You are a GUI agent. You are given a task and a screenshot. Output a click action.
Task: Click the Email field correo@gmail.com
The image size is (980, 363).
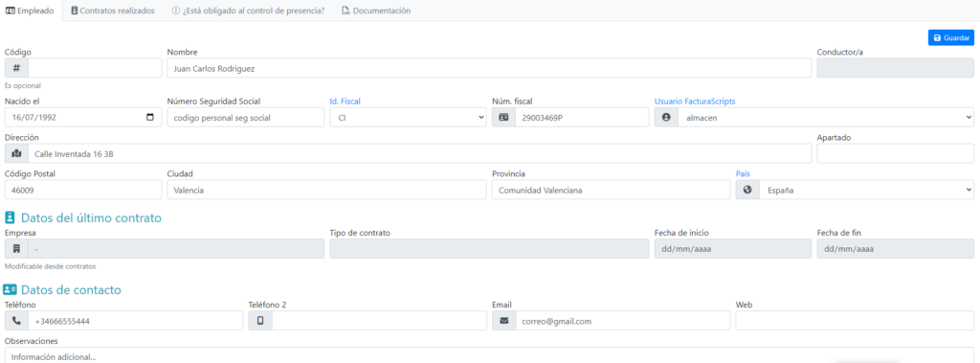[623, 321]
